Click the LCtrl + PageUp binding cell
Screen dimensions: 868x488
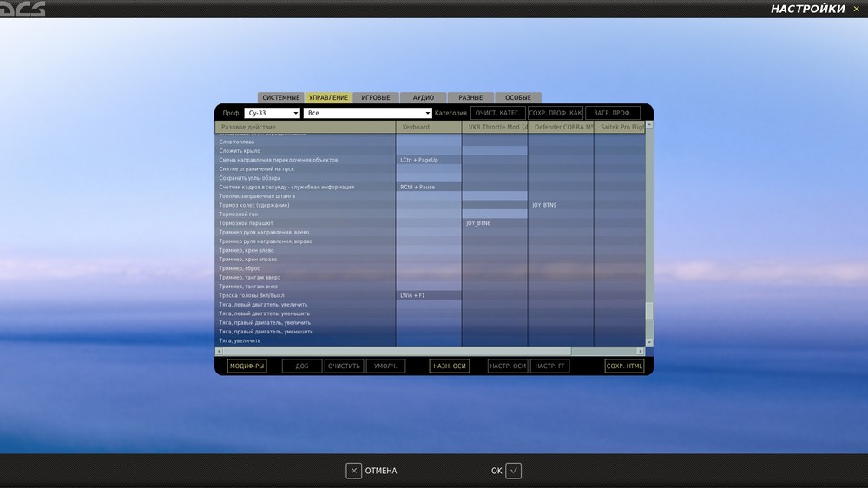tap(429, 160)
